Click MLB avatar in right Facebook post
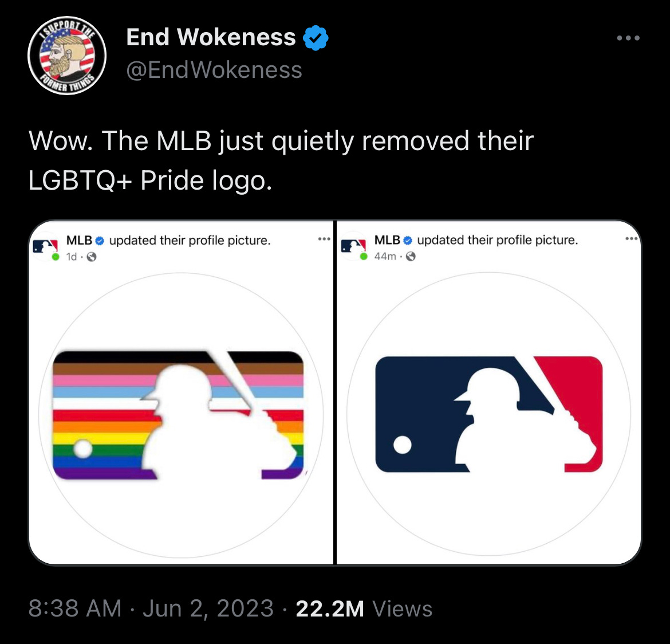This screenshot has height=644, width=670. pos(353,246)
